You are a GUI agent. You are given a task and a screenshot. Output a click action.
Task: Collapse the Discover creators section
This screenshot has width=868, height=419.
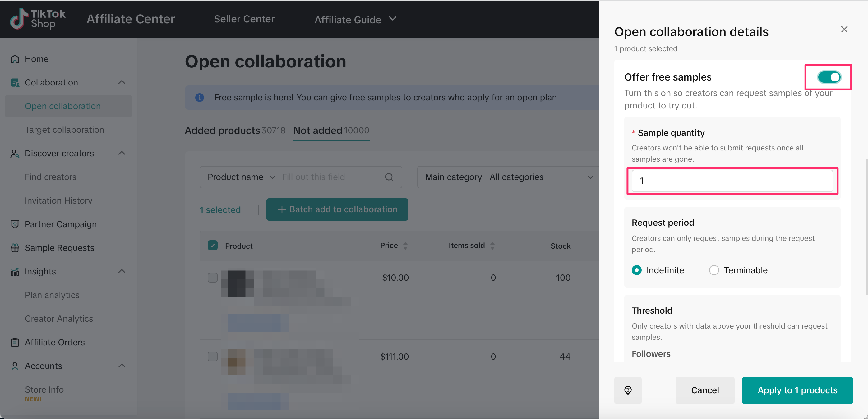point(122,153)
